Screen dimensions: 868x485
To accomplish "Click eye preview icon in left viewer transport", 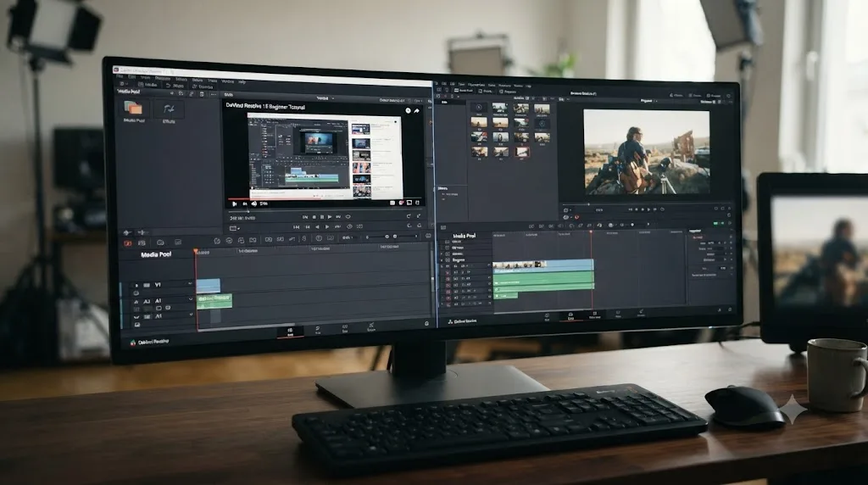I will click(349, 226).
